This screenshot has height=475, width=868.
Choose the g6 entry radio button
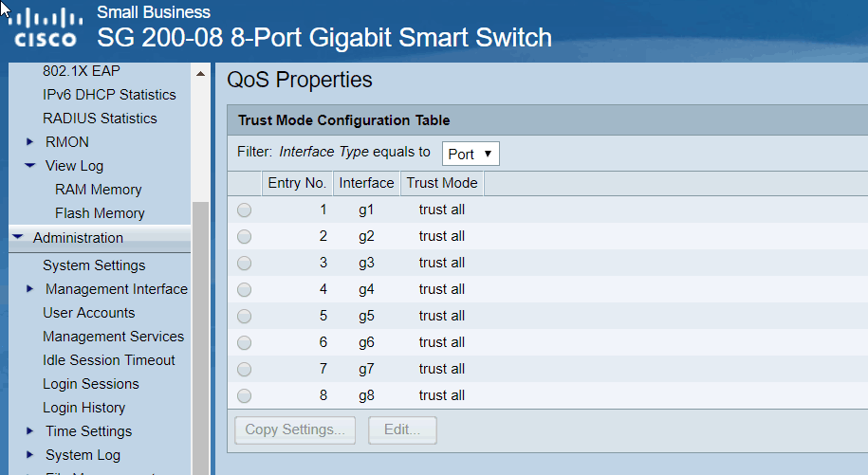(x=245, y=343)
